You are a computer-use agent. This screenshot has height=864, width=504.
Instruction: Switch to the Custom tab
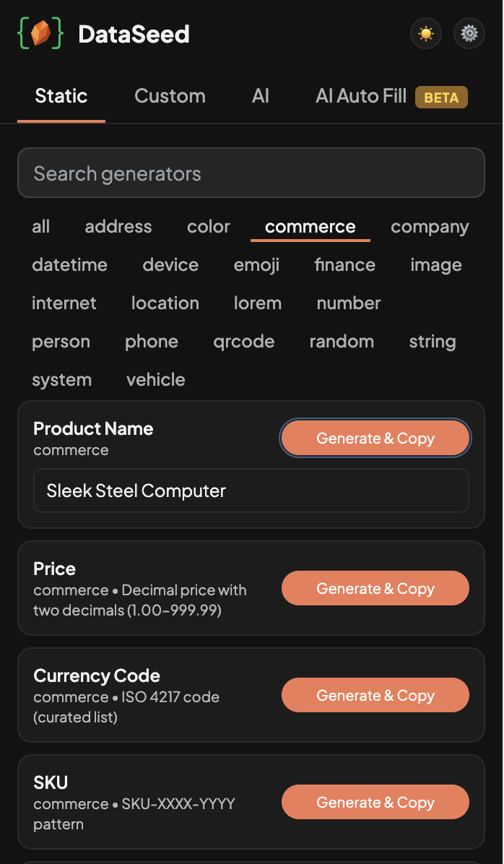(x=170, y=95)
